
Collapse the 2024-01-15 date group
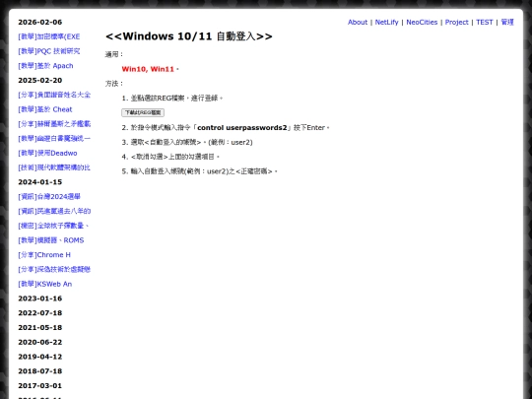40,182
